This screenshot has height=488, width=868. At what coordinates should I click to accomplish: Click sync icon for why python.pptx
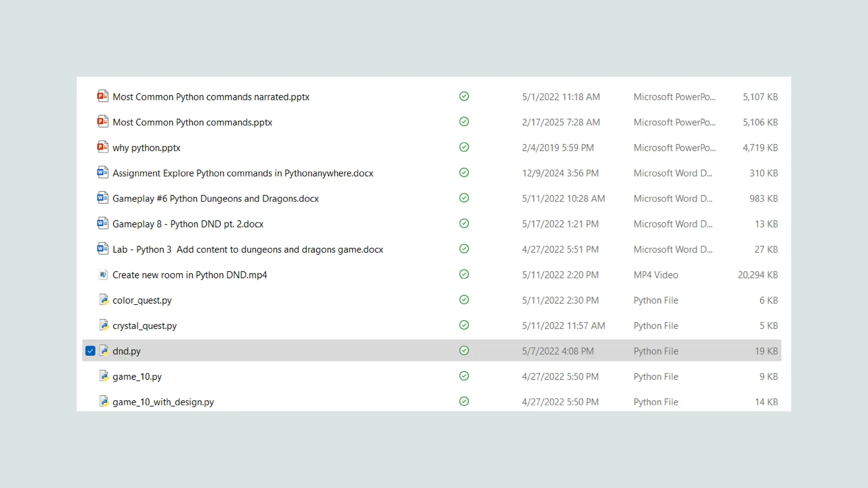(x=464, y=147)
